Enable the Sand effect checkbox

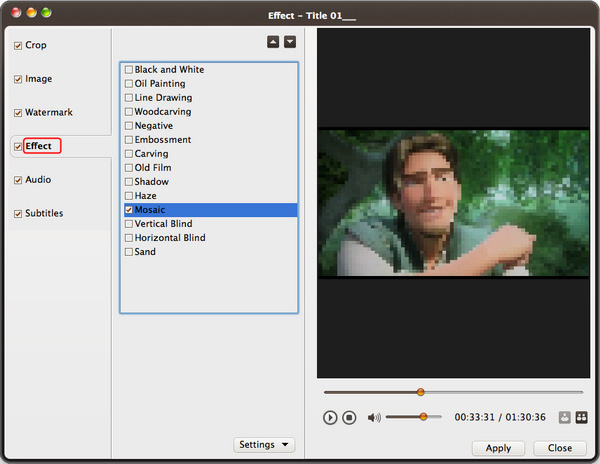click(129, 252)
